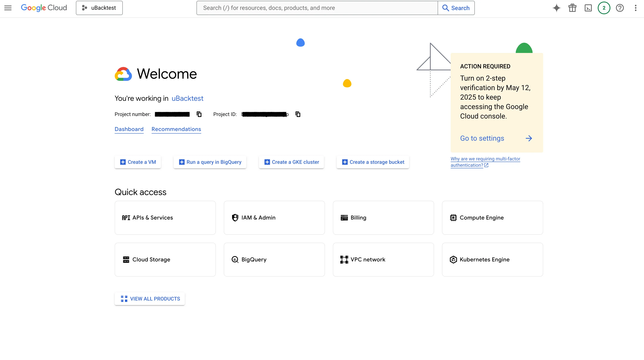Open Kubernetes Engine from Quick access
Screen dimensions: 644x360
tap(492, 260)
